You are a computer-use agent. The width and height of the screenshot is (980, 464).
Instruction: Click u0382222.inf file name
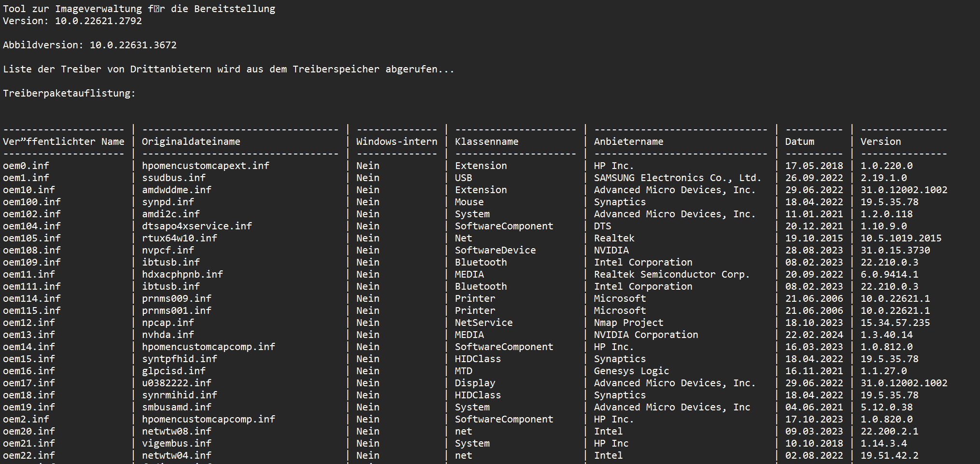[x=176, y=383]
